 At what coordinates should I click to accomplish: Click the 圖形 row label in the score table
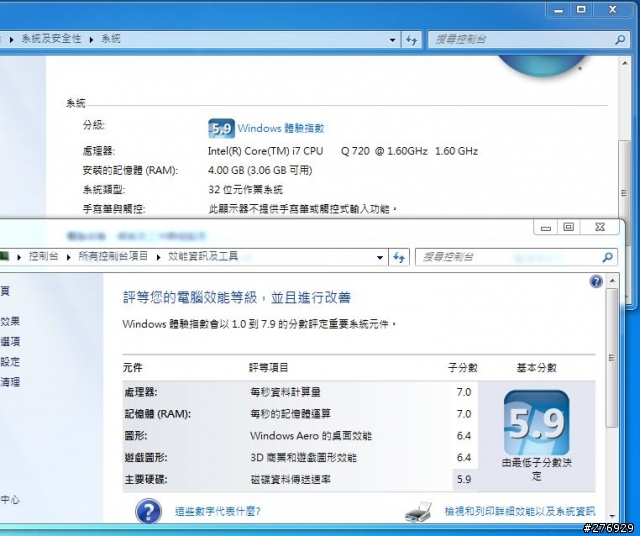136,436
